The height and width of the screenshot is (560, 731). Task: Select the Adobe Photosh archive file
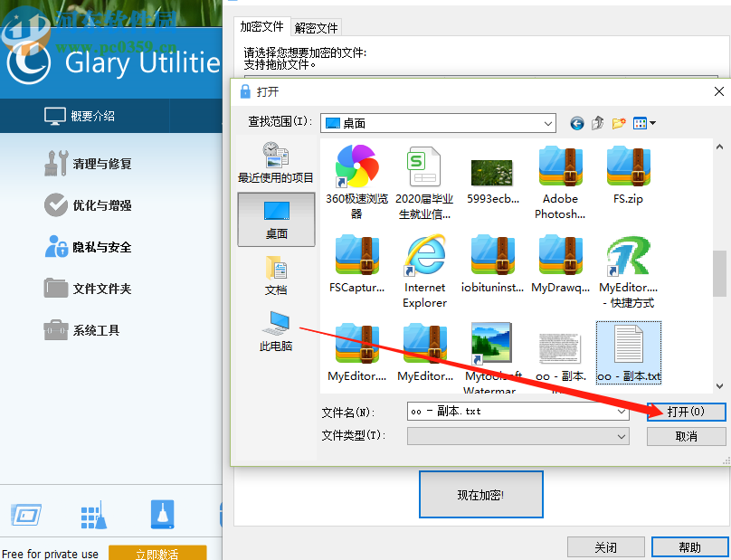tap(560, 166)
